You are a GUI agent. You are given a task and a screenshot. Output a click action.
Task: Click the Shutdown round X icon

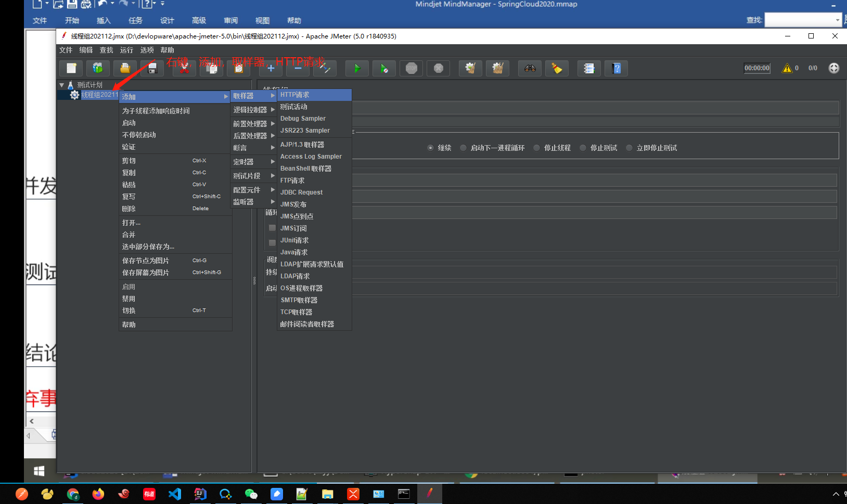pos(438,68)
